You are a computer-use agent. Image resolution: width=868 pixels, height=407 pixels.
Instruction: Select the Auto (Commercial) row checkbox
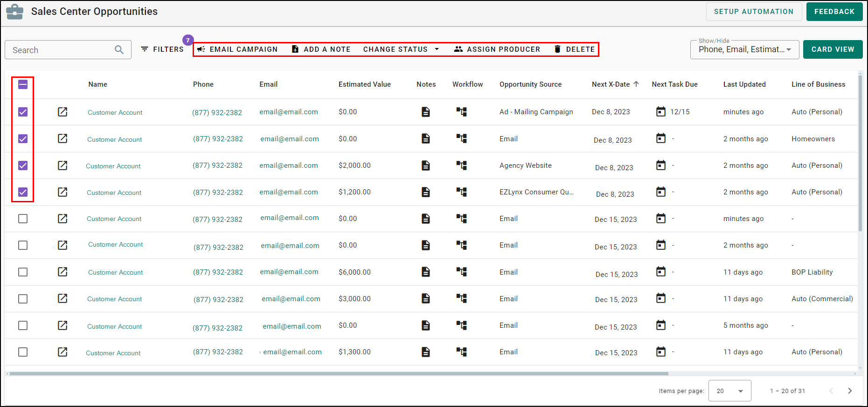pyautogui.click(x=23, y=299)
